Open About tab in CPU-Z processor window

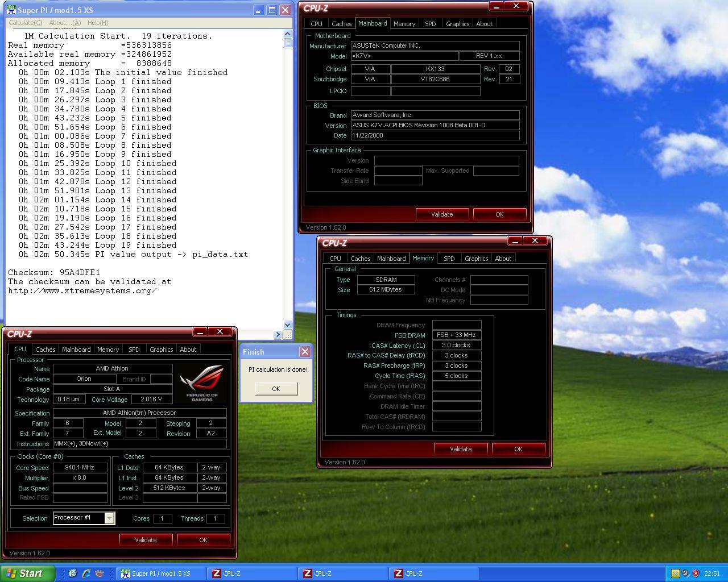188,350
